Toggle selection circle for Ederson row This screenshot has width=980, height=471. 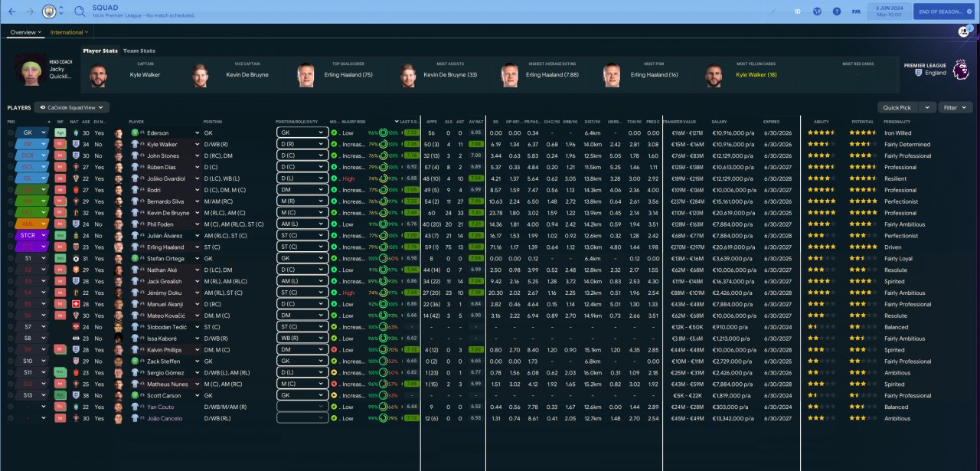(11, 132)
